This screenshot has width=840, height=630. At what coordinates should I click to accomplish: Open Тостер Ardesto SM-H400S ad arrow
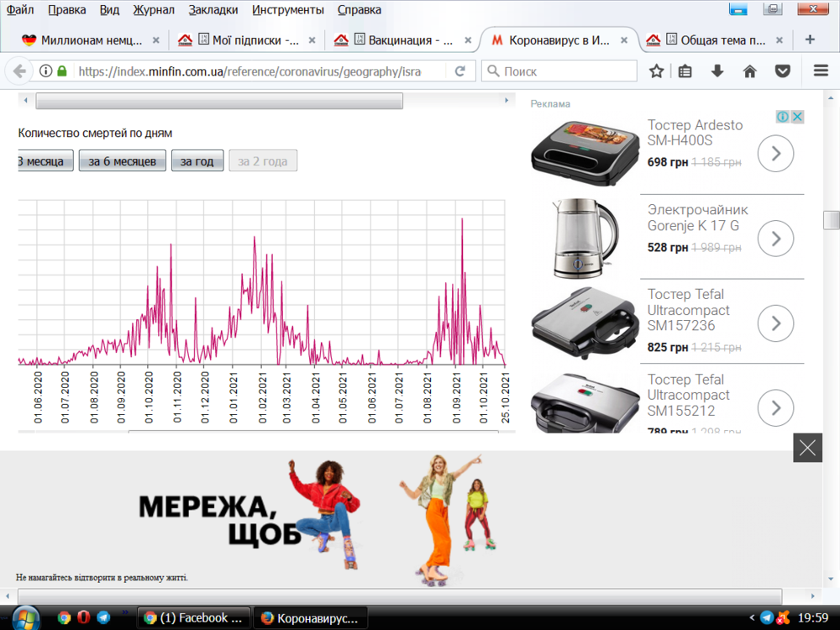(775, 154)
